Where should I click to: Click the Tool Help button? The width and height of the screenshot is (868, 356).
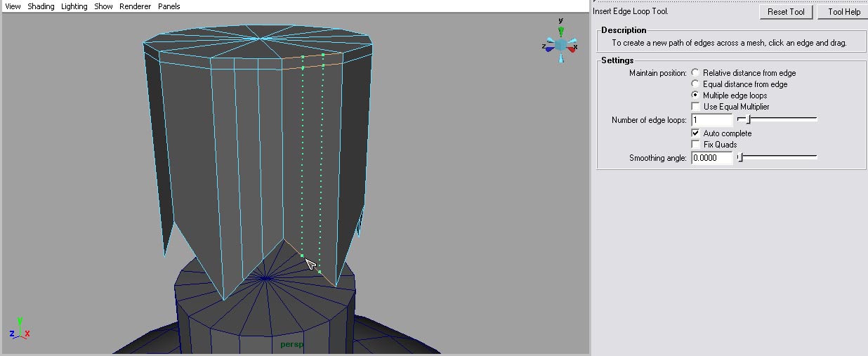843,12
